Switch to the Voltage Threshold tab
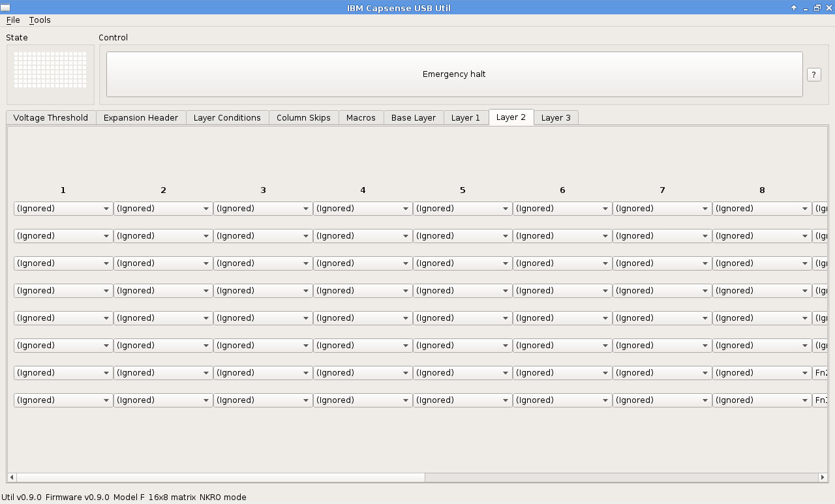Viewport: 835px width, 504px height. (x=51, y=118)
